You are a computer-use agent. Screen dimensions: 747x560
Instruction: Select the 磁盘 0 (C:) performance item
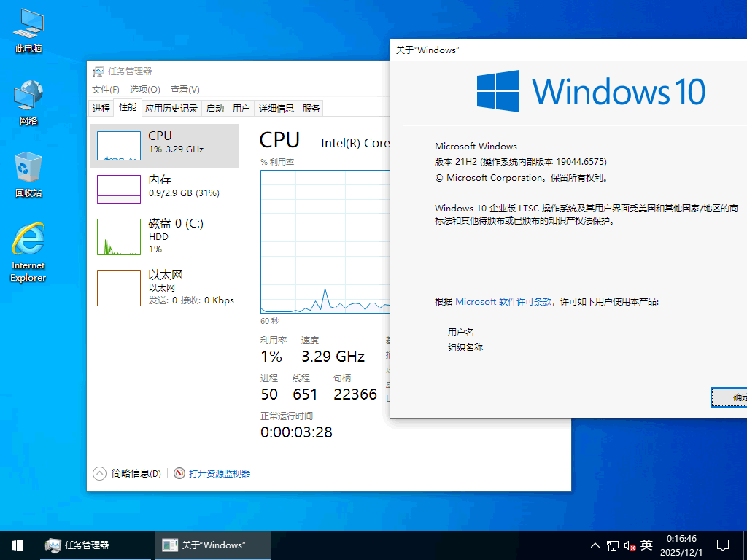[x=164, y=235]
